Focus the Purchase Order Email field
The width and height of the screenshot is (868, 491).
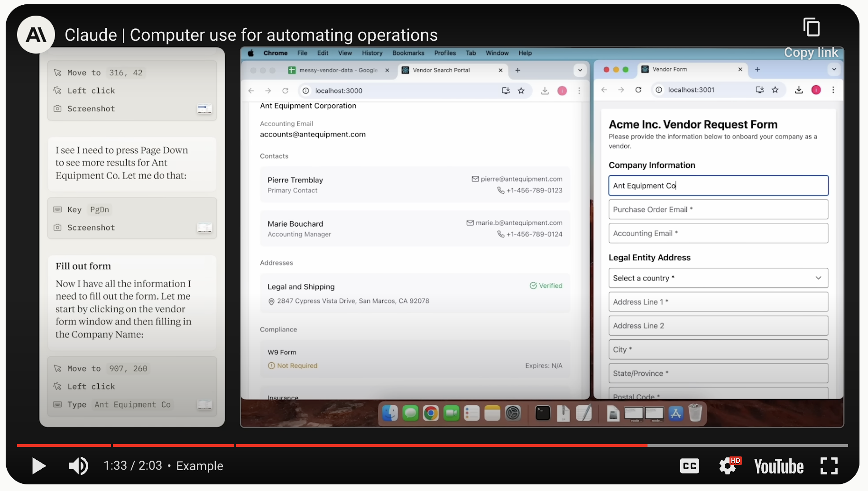pyautogui.click(x=718, y=209)
